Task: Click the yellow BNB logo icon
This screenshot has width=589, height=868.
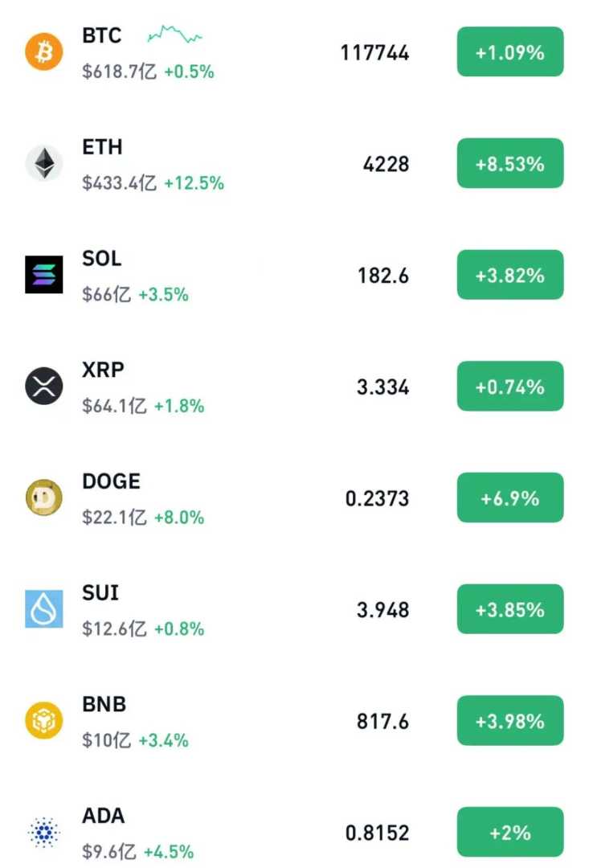Action: coord(44,721)
